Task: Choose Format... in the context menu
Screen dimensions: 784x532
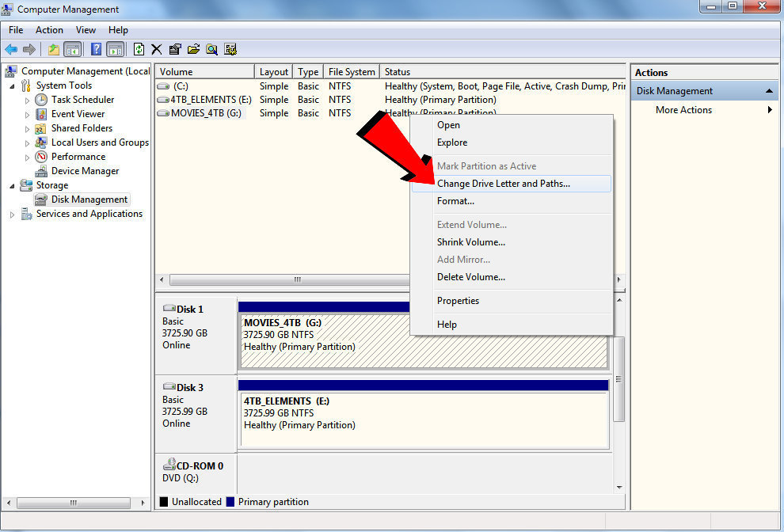Action: [x=511, y=201]
